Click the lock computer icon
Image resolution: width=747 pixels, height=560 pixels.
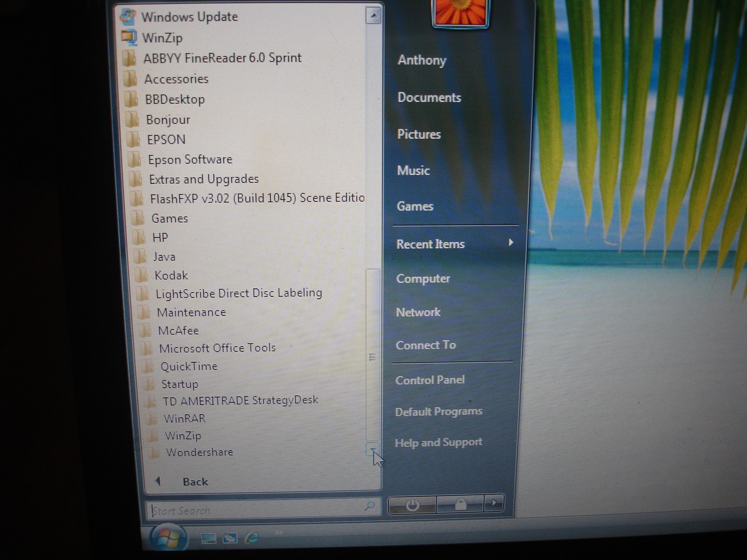coord(460,504)
